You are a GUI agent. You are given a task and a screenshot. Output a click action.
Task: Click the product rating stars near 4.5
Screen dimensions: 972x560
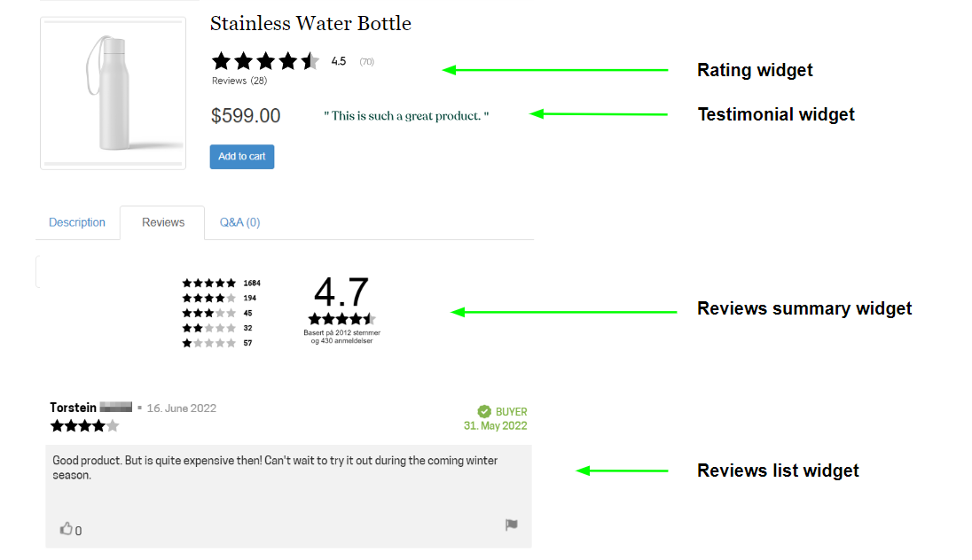click(264, 61)
